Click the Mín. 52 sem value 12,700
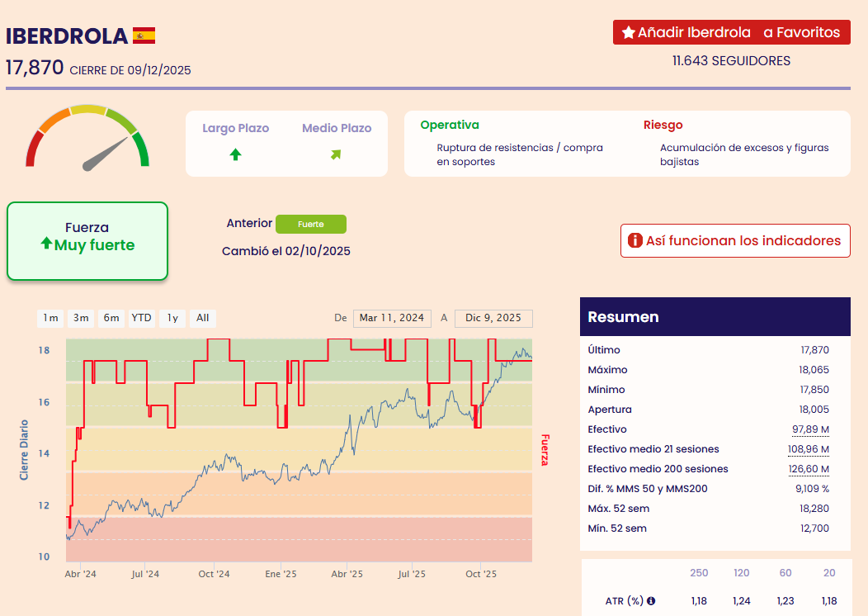 coord(815,528)
